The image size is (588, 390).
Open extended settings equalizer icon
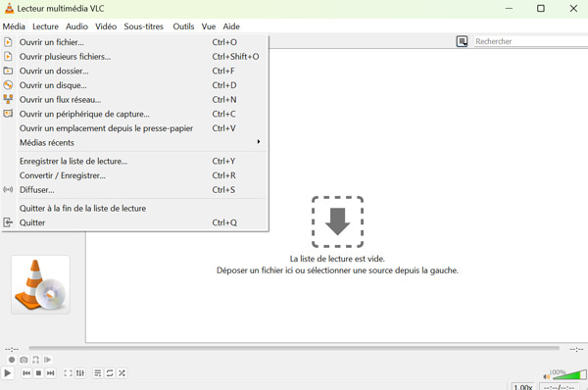coord(80,373)
